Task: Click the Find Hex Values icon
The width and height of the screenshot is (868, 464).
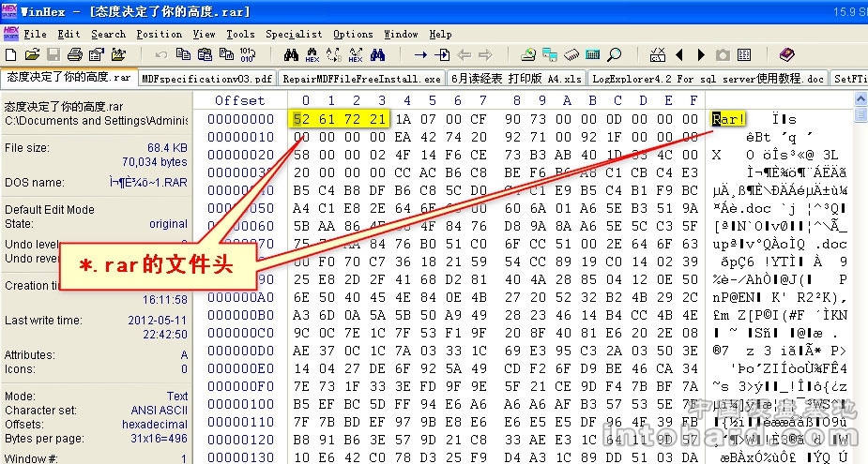Action: click(312, 54)
